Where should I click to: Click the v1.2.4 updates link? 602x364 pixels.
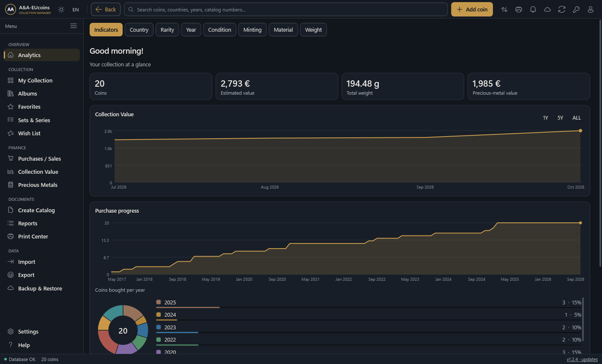point(582,359)
